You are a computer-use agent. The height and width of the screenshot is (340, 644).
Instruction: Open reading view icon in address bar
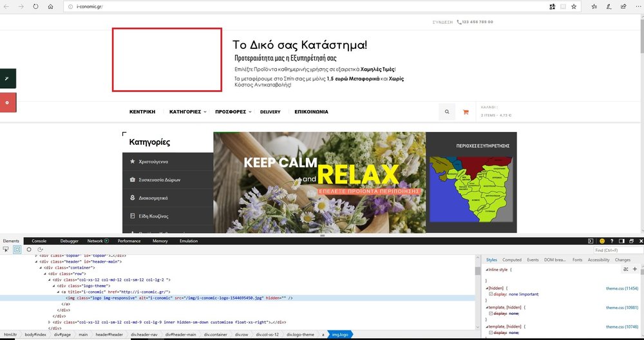pos(563,6)
